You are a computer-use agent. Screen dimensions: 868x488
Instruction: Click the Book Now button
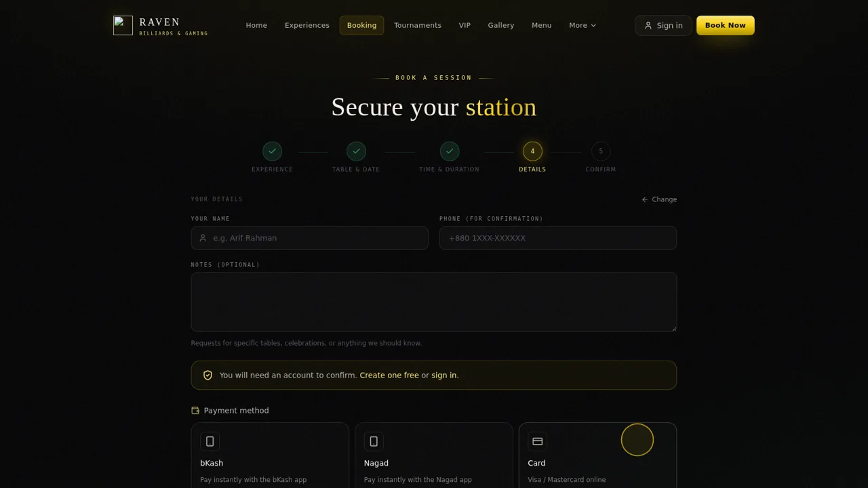click(725, 25)
